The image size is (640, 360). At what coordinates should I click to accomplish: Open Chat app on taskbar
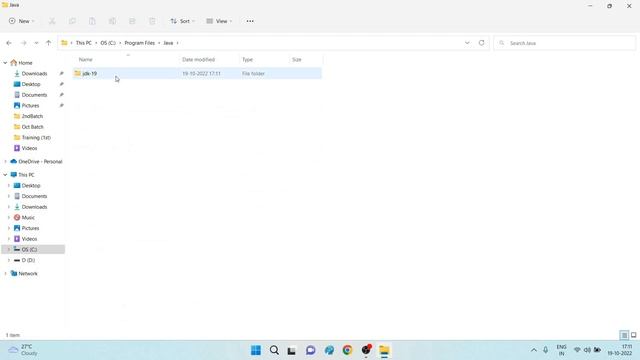click(311, 350)
